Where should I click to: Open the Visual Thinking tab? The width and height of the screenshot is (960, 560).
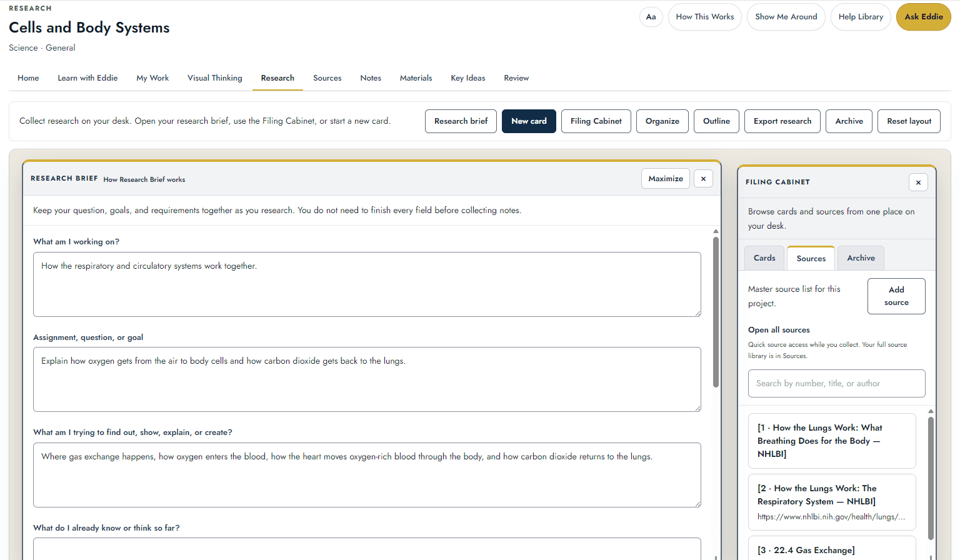point(215,78)
